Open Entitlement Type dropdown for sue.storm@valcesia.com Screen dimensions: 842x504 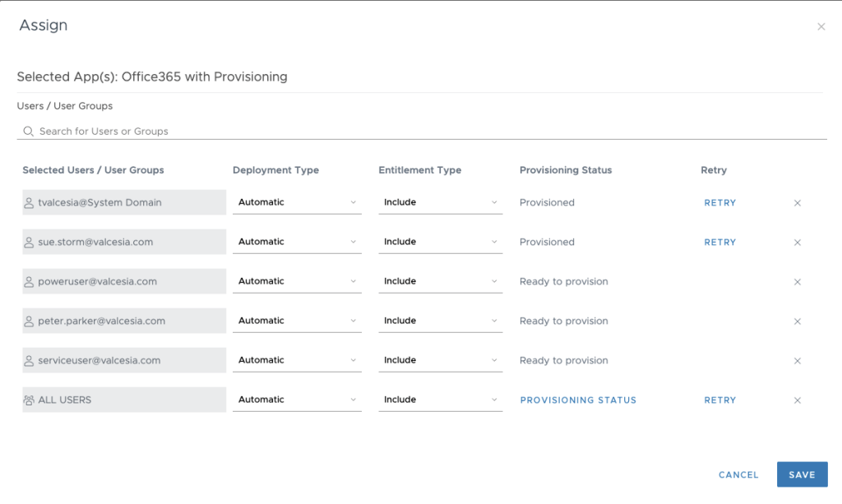[440, 242]
